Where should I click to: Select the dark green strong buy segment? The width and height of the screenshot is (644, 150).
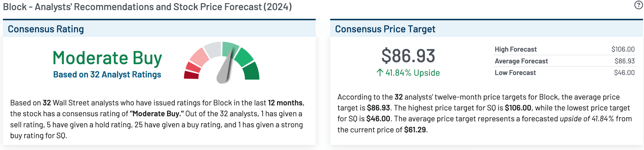click(251, 71)
